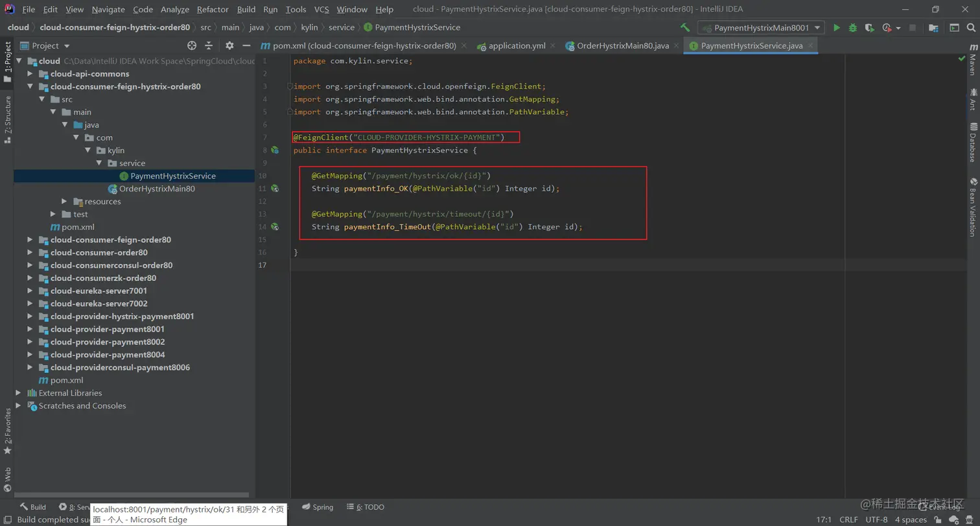Open the Refactor menu

[x=213, y=9]
